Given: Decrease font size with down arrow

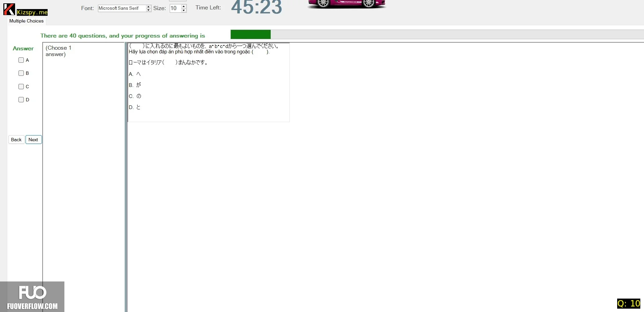Looking at the screenshot, I should click(184, 10).
